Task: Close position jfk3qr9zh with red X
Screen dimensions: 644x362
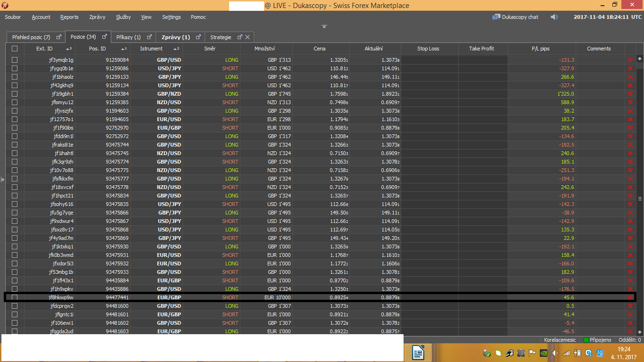Action: tap(630, 162)
